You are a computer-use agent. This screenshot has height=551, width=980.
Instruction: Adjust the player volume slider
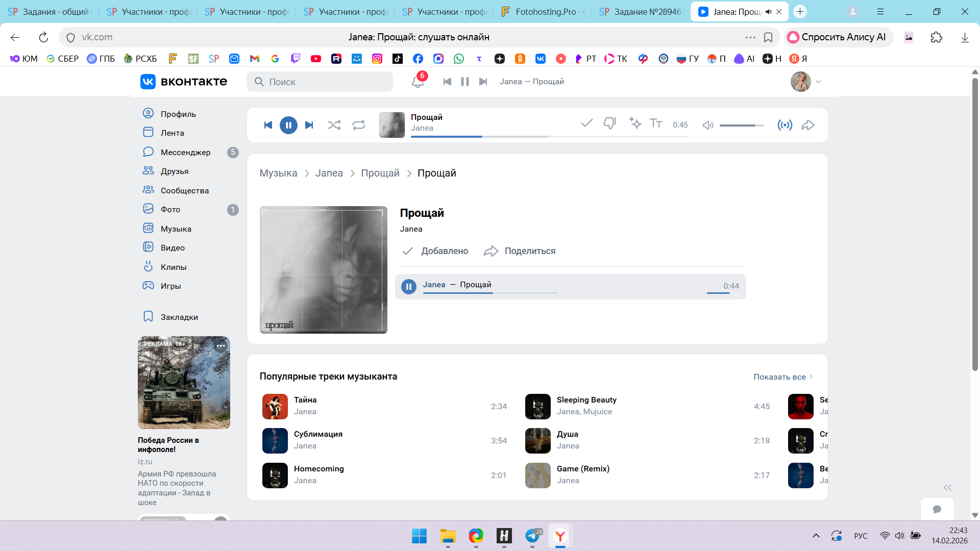click(741, 125)
